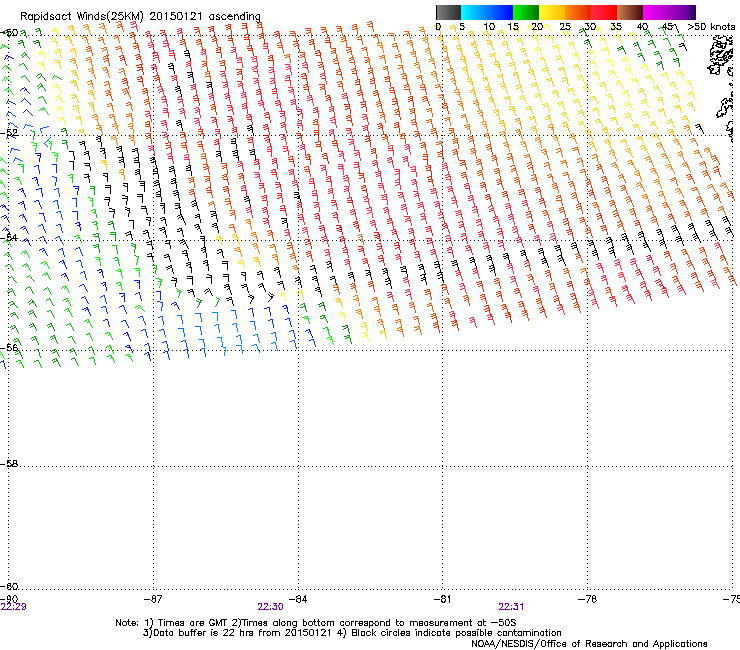This screenshot has height=650, width=740.
Task: Click the '-54' latitude axis label
Action: (9, 237)
